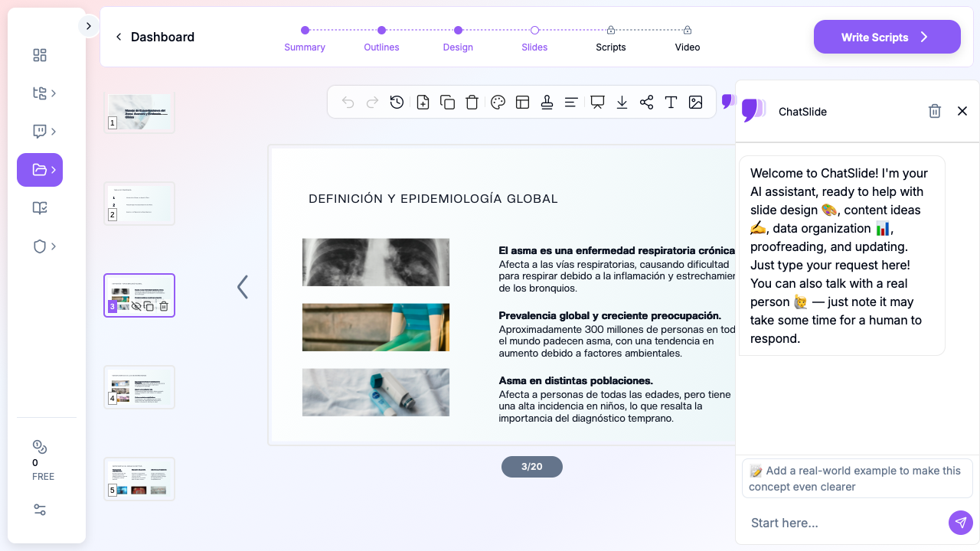The width and height of the screenshot is (980, 551).
Task: Click the Write Scripts button
Action: [x=887, y=37]
